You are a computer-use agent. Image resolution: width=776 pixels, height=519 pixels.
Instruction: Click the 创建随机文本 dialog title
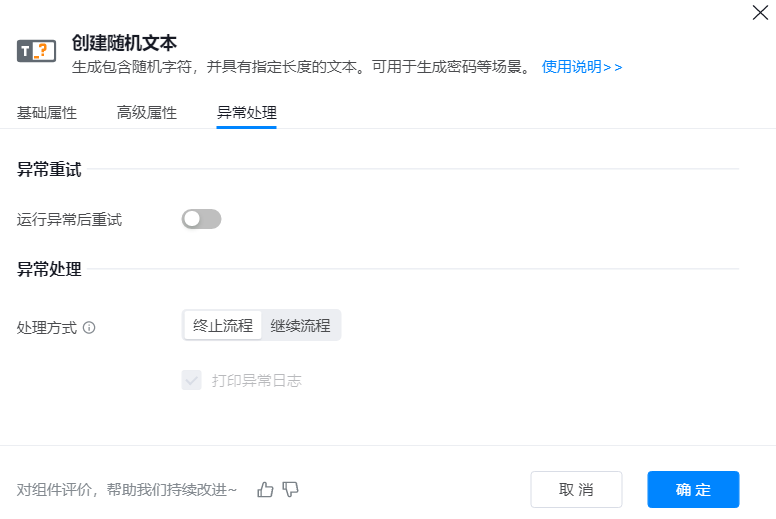coord(124,43)
